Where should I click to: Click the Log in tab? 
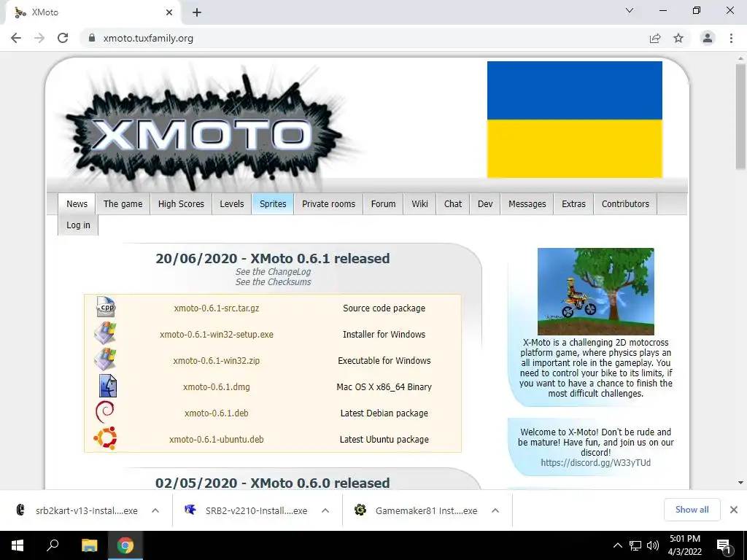(x=78, y=225)
